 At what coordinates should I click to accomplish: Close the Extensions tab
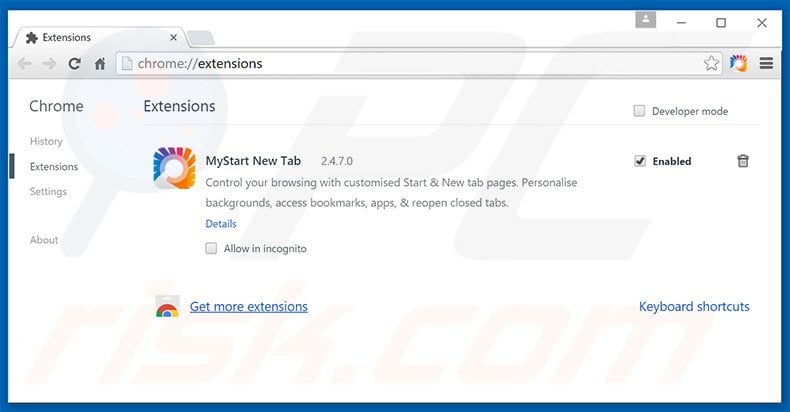[173, 38]
